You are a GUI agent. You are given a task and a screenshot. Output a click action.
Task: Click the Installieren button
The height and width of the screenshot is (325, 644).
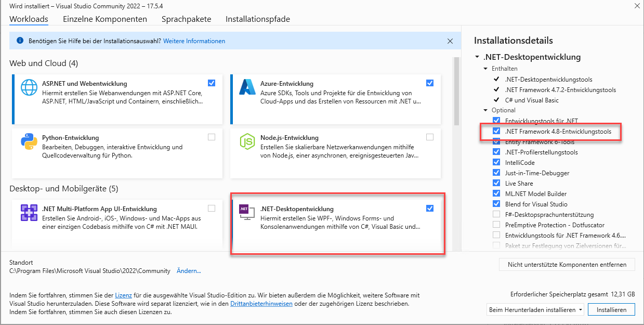pyautogui.click(x=611, y=309)
